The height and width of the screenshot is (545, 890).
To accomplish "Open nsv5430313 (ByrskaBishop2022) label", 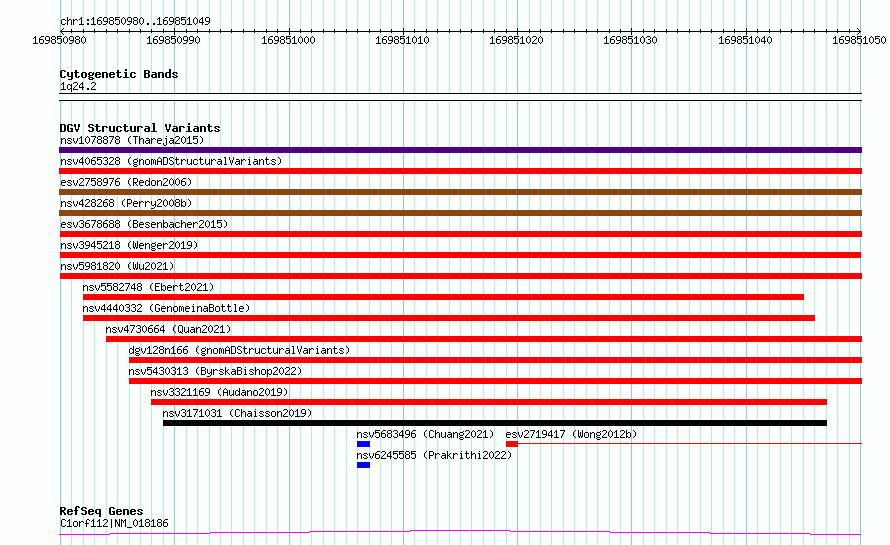I will [215, 371].
